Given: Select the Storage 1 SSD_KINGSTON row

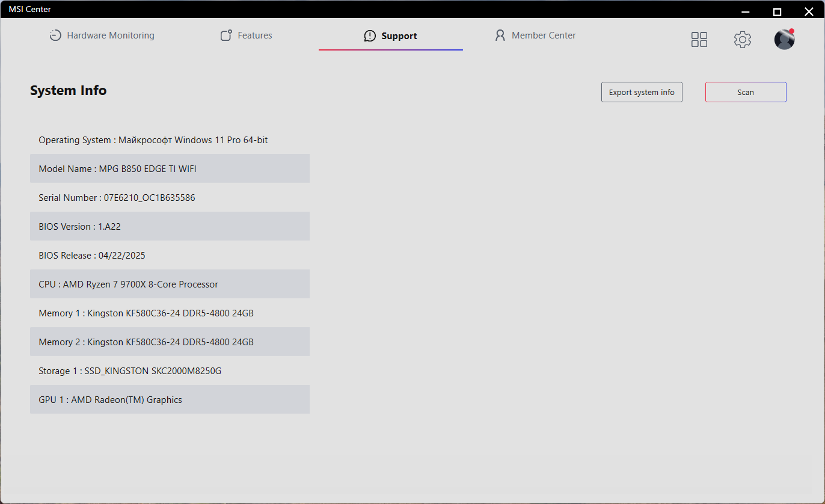Looking at the screenshot, I should (170, 370).
